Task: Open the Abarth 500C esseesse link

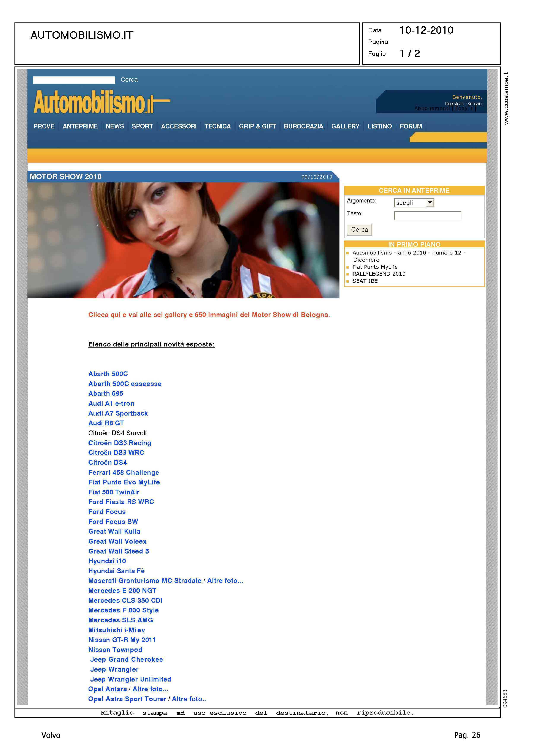Action: point(124,383)
